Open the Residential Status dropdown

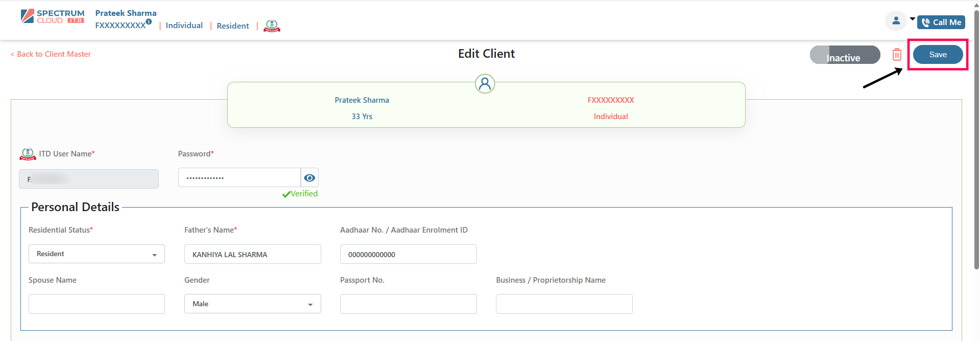coord(97,254)
